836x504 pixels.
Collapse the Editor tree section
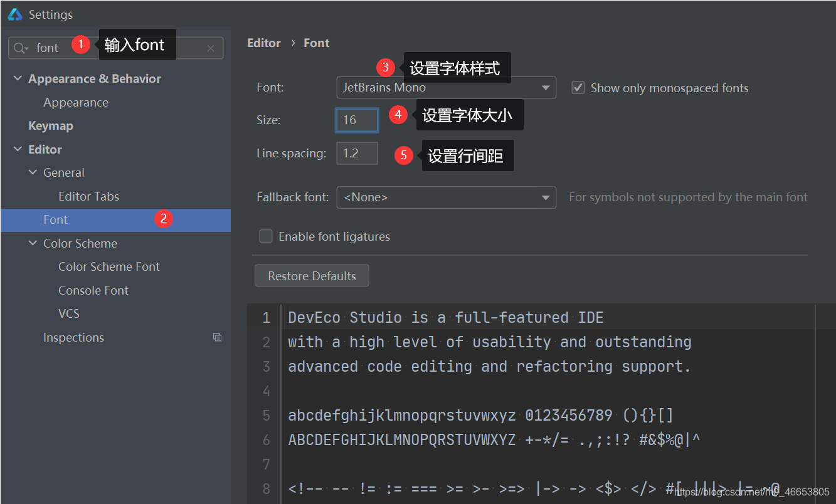[17, 150]
